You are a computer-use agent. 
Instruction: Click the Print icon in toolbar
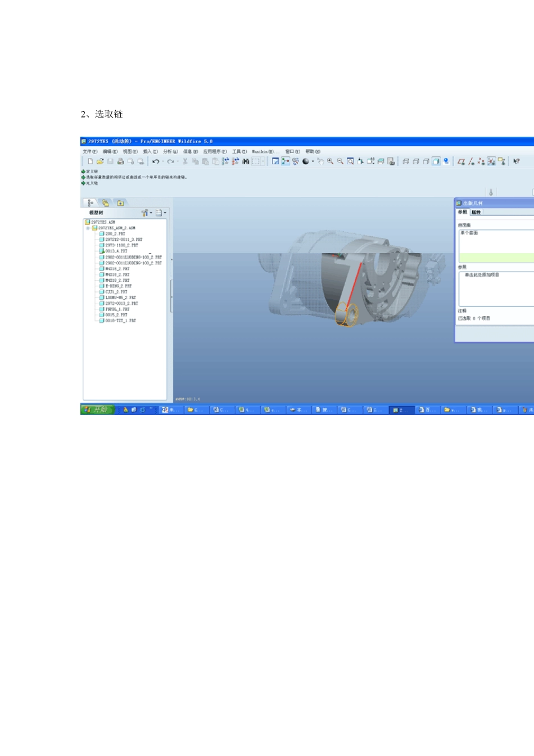tap(120, 161)
